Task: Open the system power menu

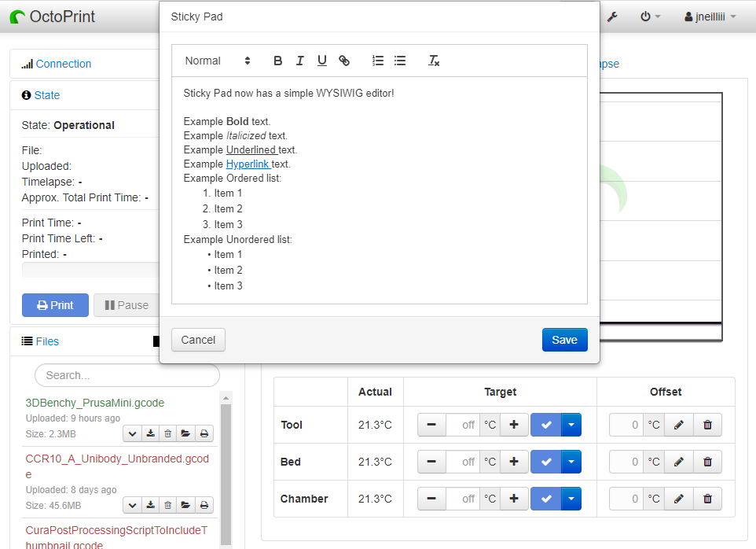Action: pyautogui.click(x=650, y=17)
